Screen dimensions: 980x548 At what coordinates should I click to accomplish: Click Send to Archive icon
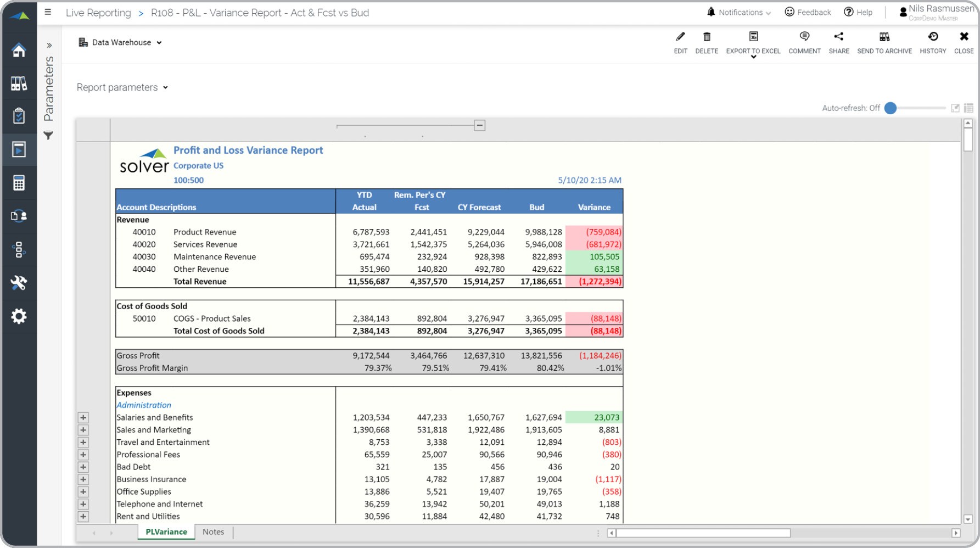884,37
